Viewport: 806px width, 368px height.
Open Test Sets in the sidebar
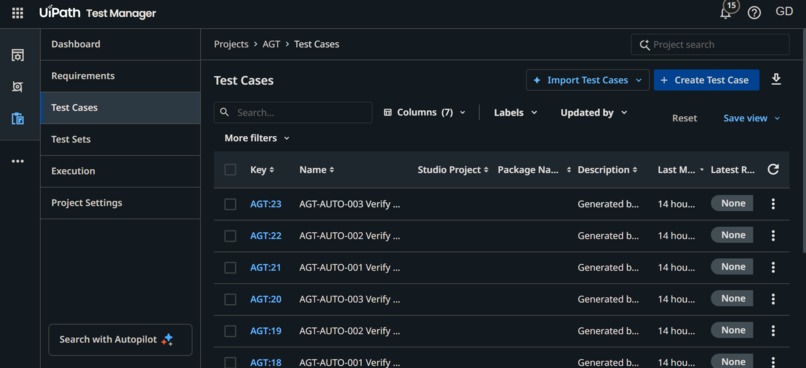[x=120, y=139]
